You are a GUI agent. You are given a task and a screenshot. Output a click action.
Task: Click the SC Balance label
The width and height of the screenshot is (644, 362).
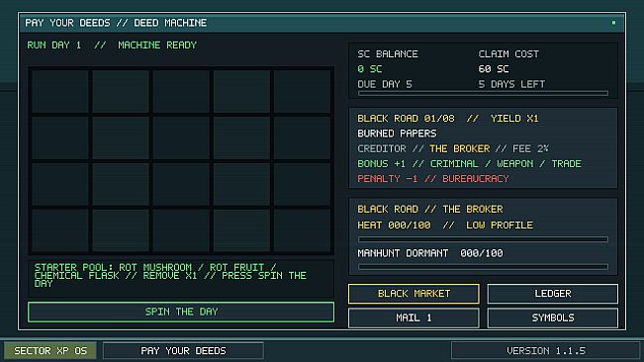click(388, 54)
